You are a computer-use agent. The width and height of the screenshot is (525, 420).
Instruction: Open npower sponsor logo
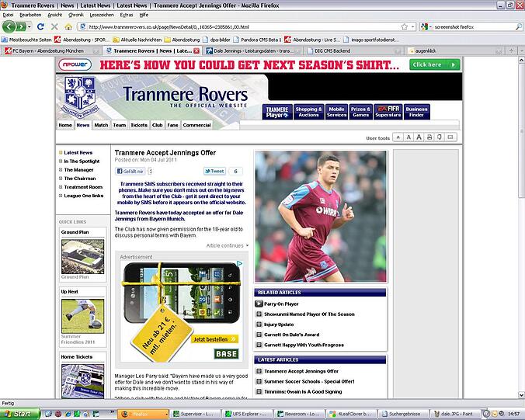pos(75,64)
